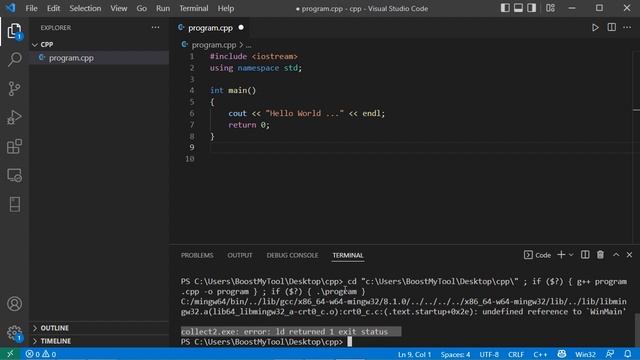Close the terminal panel
This screenshot has width=640, height=360.
pyautogui.click(x=629, y=255)
